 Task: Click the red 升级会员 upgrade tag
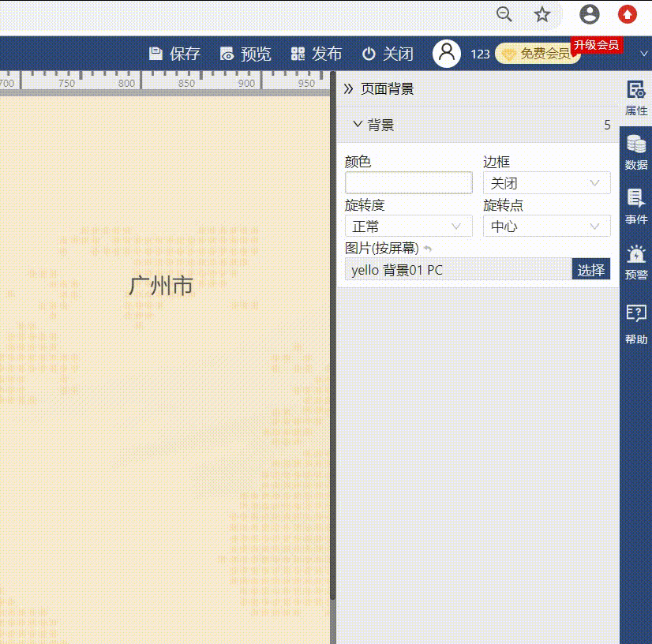(597, 44)
